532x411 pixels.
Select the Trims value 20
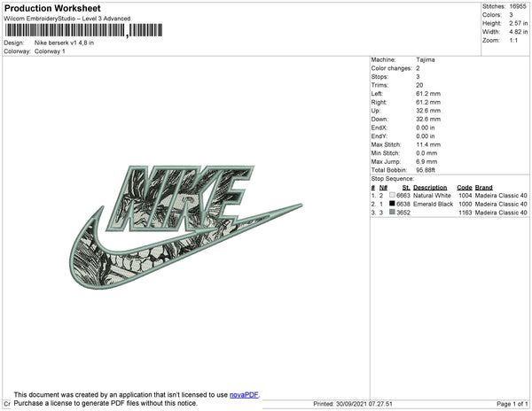(x=419, y=85)
